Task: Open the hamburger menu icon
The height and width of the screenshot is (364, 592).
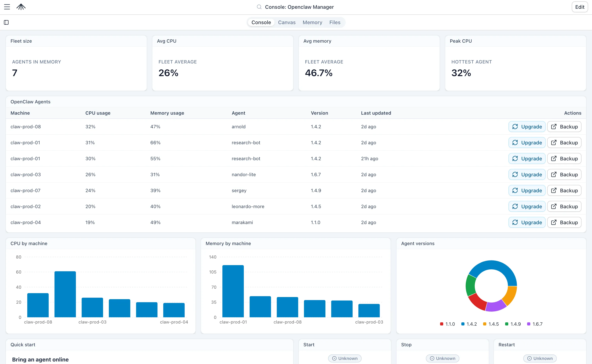Action: click(7, 7)
